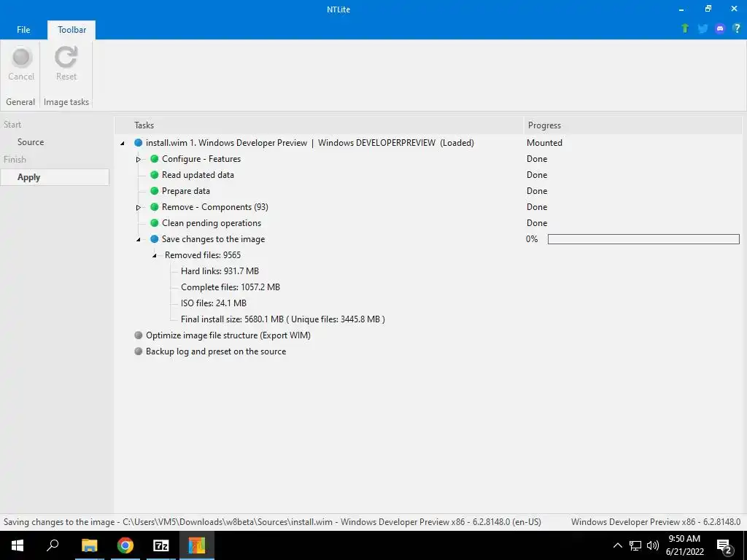Select Source in the left navigation
The image size is (747, 560).
click(x=31, y=142)
